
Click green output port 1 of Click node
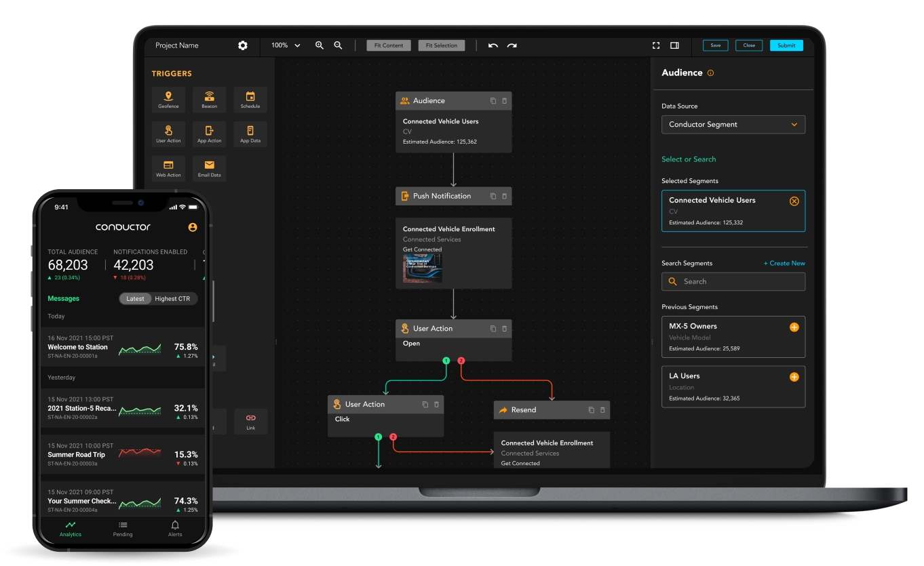point(378,437)
